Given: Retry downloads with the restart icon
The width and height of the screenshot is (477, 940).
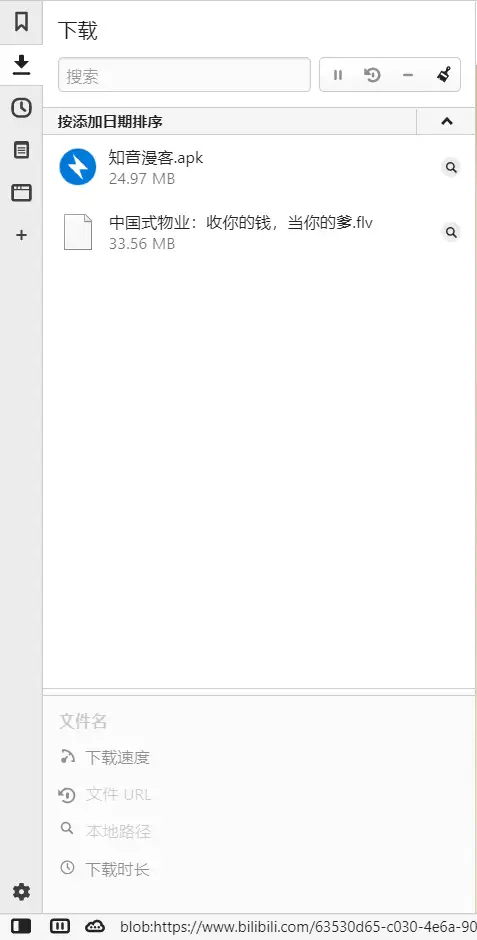Looking at the screenshot, I should 373,75.
